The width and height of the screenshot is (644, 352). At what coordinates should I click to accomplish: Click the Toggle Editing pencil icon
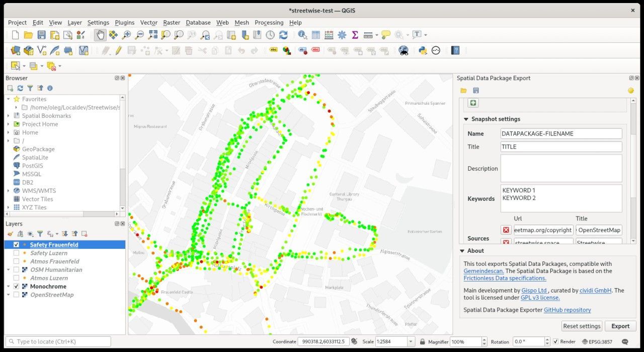click(x=118, y=50)
